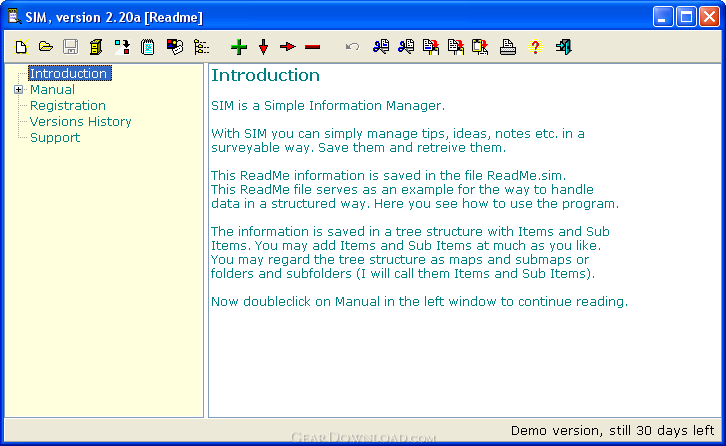Click the yellow filing cabinet icon
Screen dimensions: 726x446
(95, 47)
